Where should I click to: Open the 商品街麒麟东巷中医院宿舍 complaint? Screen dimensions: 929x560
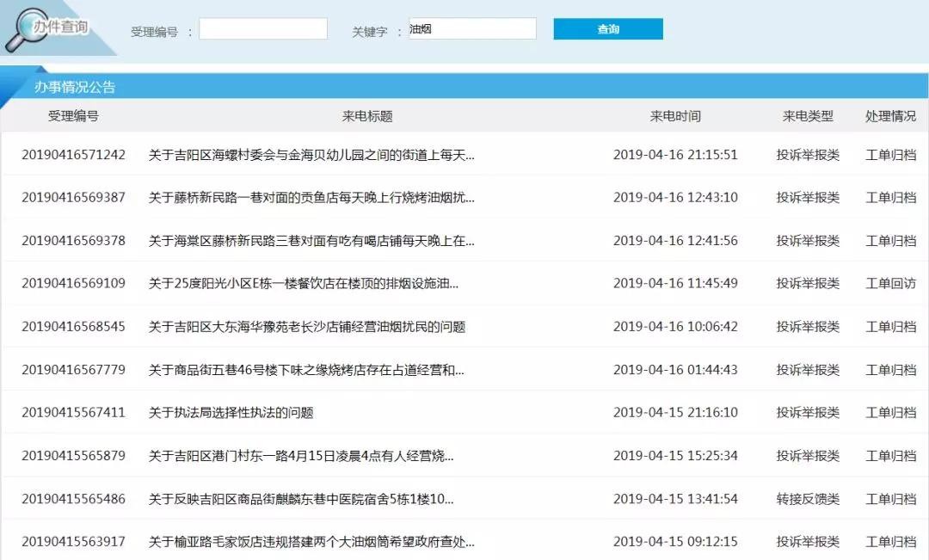(301, 499)
